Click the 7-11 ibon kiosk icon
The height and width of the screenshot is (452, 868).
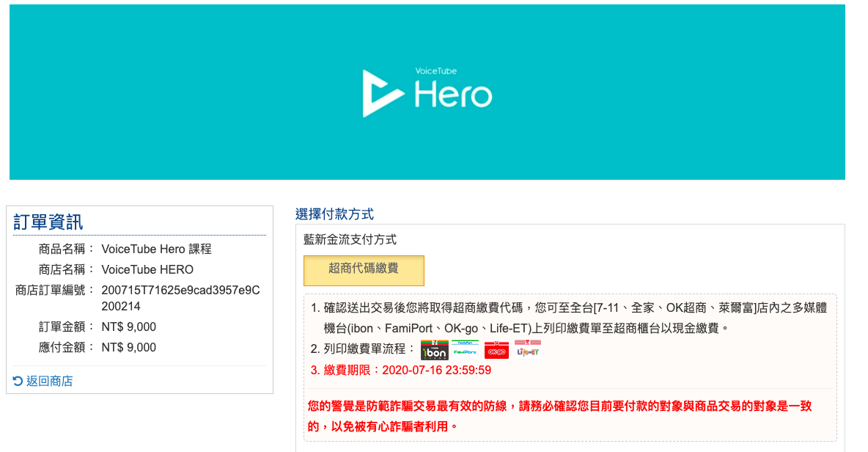point(434,349)
